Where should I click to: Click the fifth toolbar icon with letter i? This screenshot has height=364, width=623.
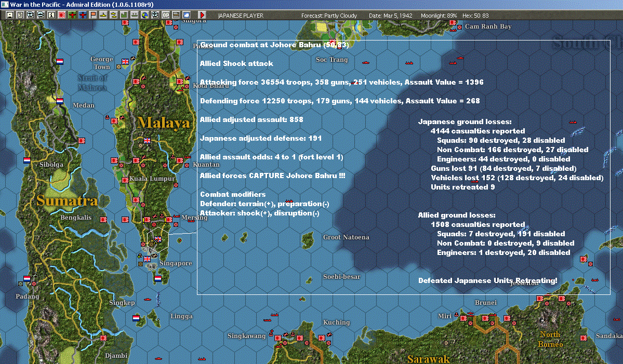[x=51, y=15]
